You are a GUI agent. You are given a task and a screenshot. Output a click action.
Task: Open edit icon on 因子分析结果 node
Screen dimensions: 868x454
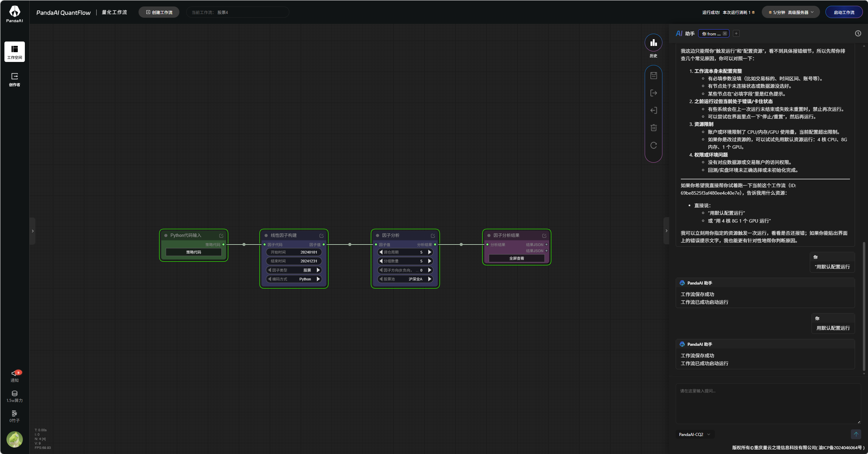point(544,236)
